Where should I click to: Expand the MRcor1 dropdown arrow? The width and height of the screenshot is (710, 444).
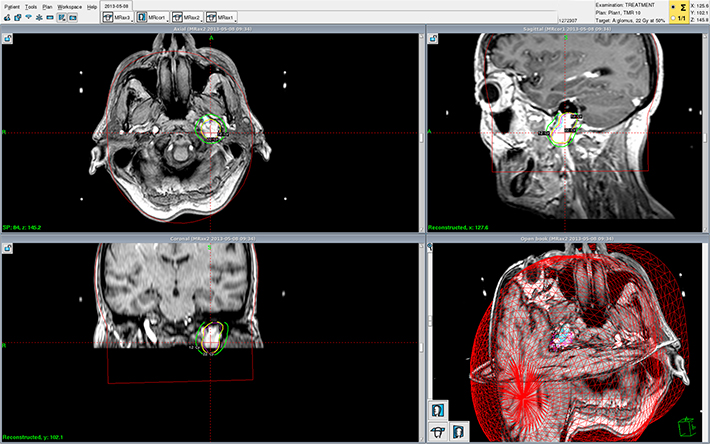tap(167, 21)
